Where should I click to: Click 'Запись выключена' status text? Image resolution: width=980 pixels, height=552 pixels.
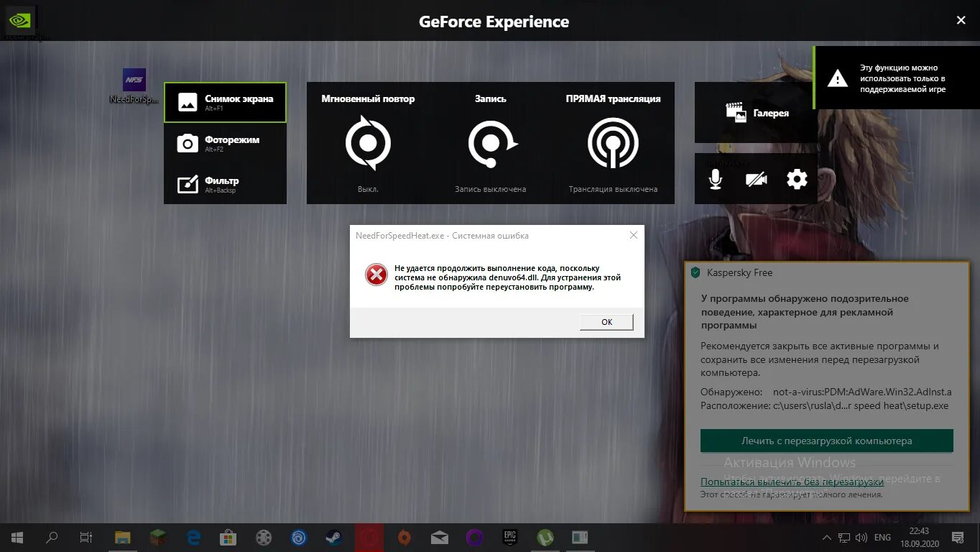coord(491,190)
